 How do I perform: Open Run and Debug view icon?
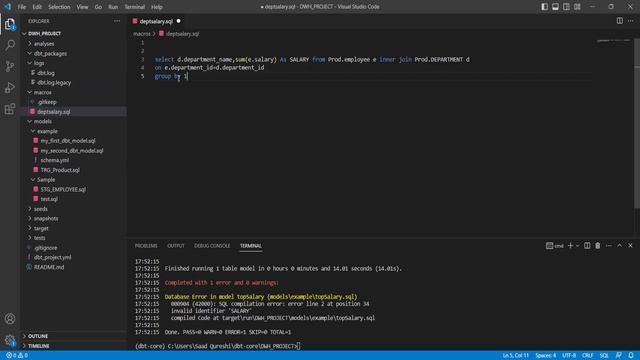point(10,88)
